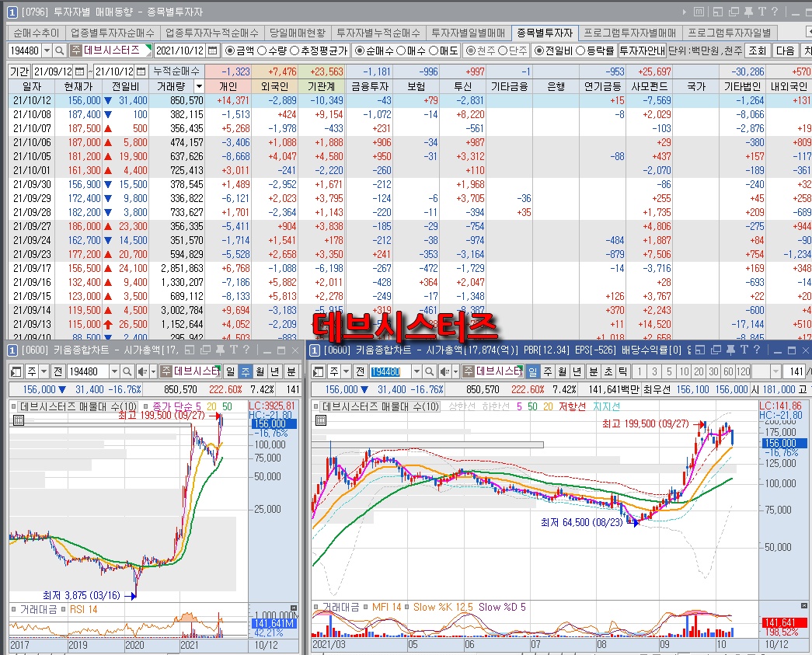Click the pin icon in the right chart title bar

(x=730, y=350)
